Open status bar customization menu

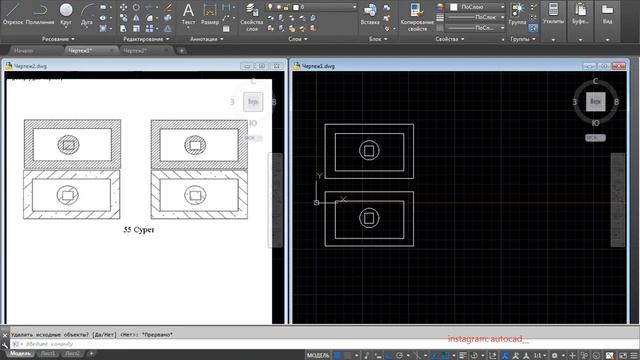(634, 356)
